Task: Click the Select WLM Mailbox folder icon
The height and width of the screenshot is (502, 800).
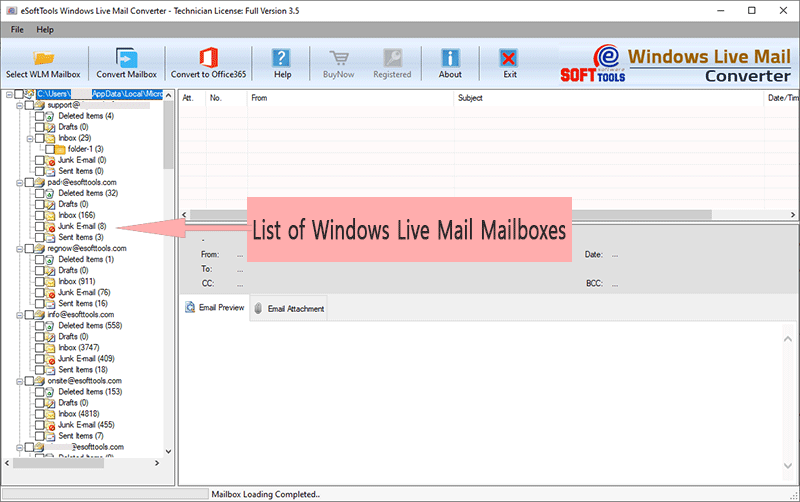Action: [44, 58]
